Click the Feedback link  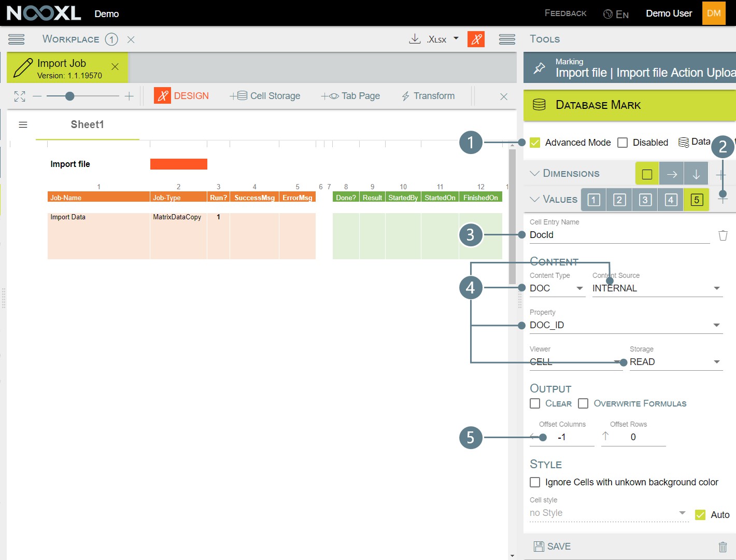click(x=565, y=13)
